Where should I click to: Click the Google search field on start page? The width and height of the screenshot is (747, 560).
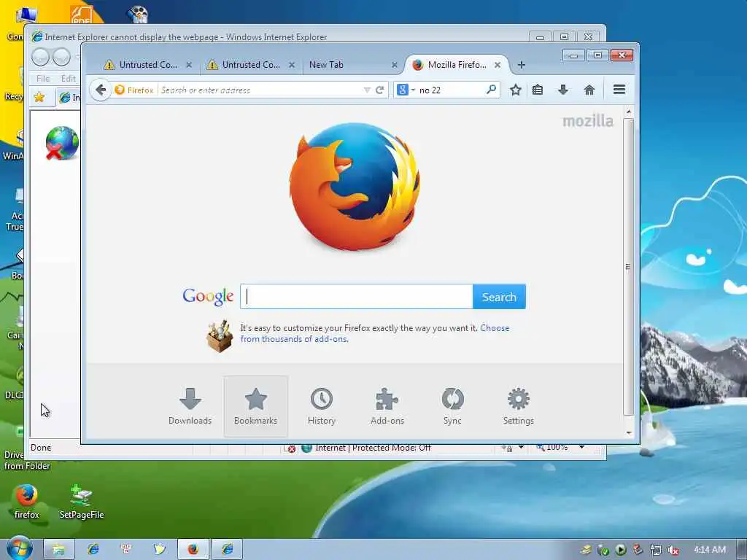357,297
